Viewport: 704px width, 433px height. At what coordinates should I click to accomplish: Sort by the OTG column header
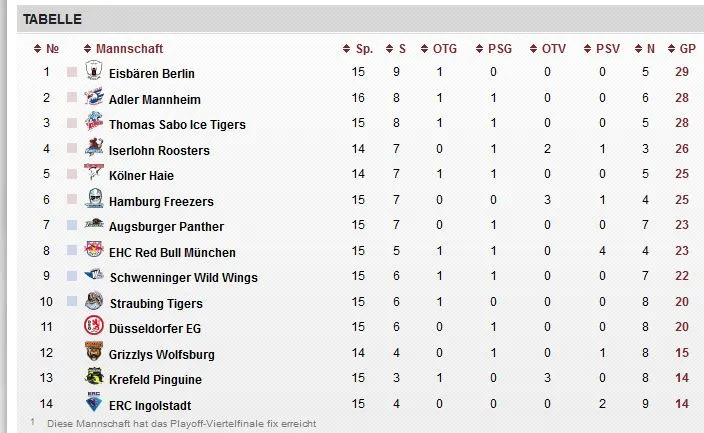coord(444,49)
